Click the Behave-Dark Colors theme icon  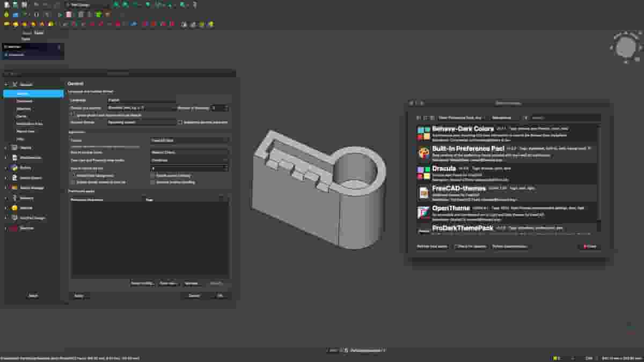click(x=423, y=133)
